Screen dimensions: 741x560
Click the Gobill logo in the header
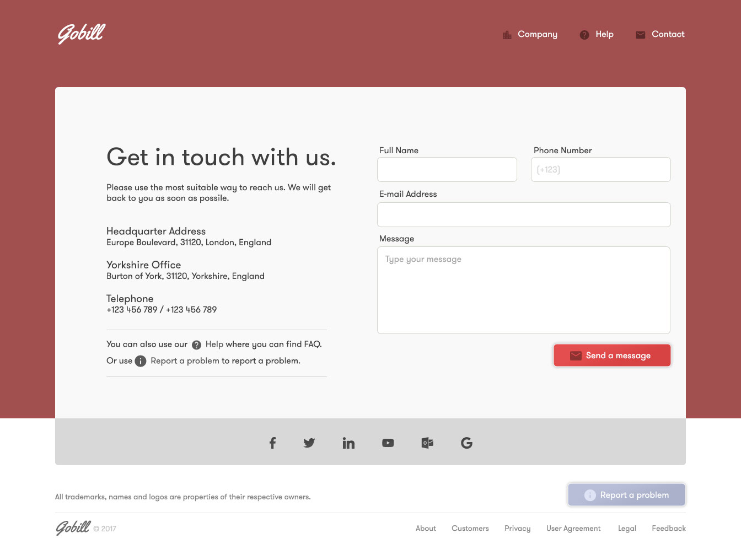pos(82,34)
